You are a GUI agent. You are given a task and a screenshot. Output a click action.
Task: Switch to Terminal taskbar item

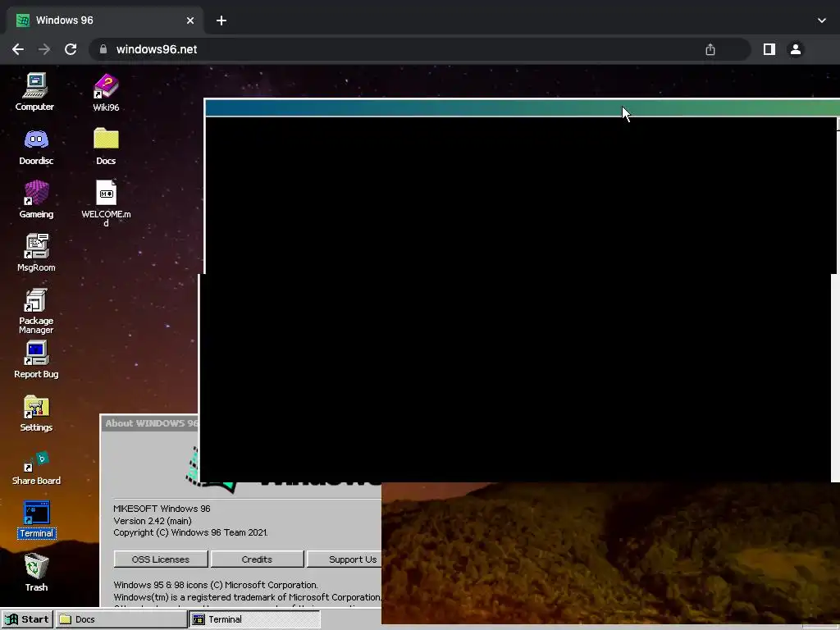point(254,619)
